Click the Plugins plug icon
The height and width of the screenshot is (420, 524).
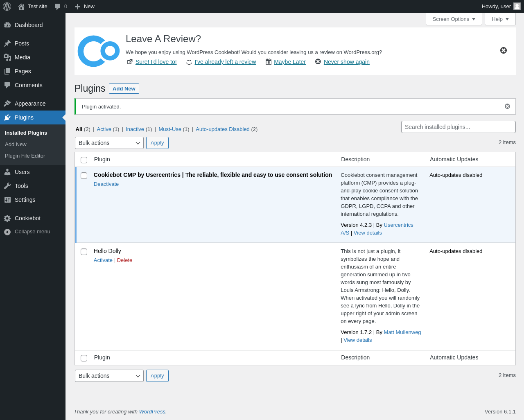[7, 117]
